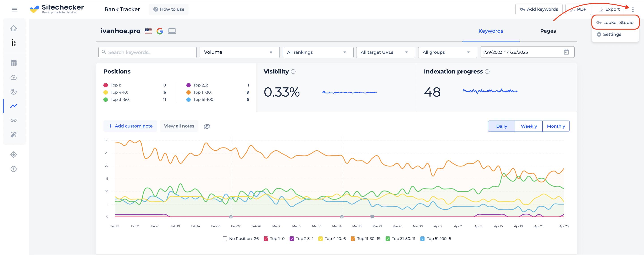The height and width of the screenshot is (255, 644).
Task: Open the table dashboard sidebar icon
Action: pyautogui.click(x=14, y=63)
